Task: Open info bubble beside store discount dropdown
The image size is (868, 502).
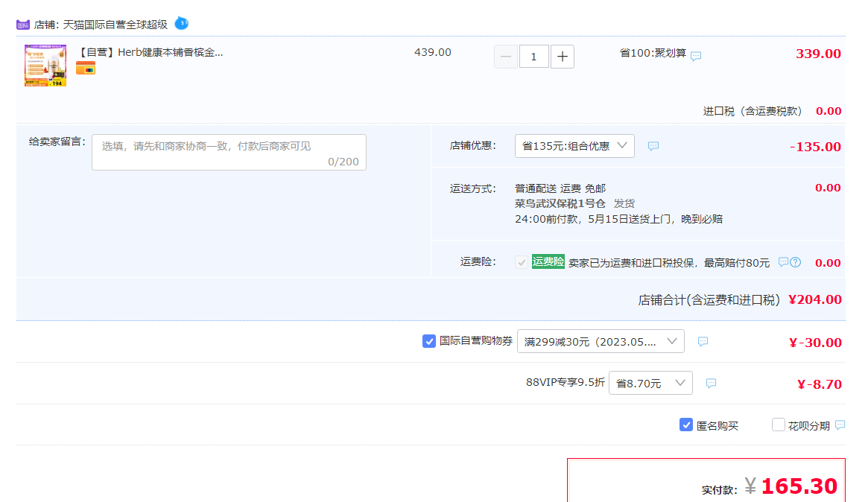Action: pyautogui.click(x=653, y=146)
